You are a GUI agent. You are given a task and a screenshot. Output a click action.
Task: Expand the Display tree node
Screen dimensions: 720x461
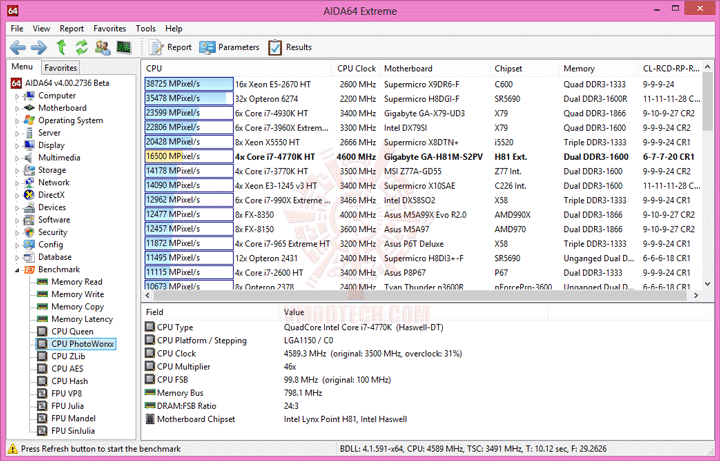tap(17, 146)
